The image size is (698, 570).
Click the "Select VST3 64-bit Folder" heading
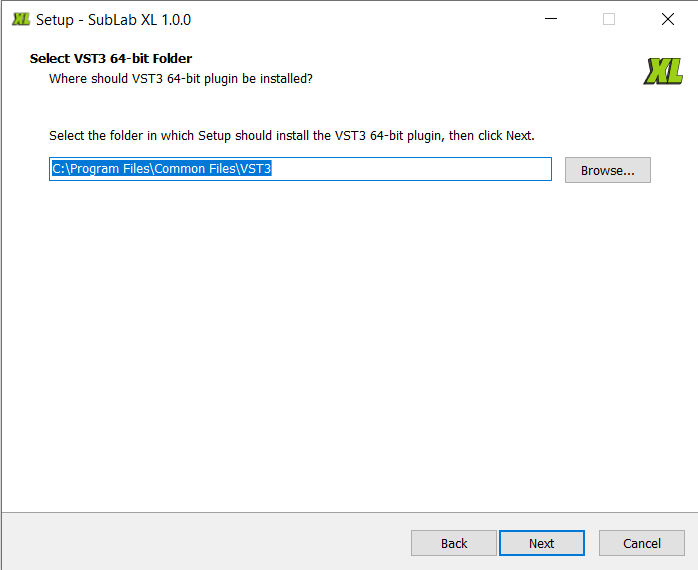tap(111, 59)
